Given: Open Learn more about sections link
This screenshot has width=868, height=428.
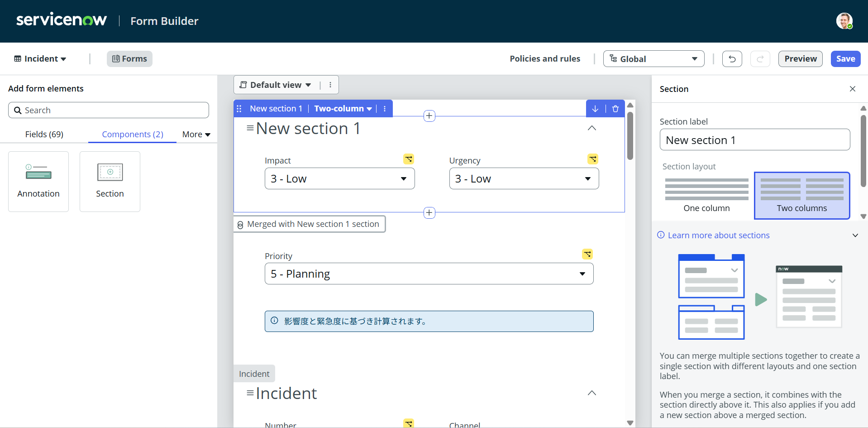Looking at the screenshot, I should [x=718, y=236].
